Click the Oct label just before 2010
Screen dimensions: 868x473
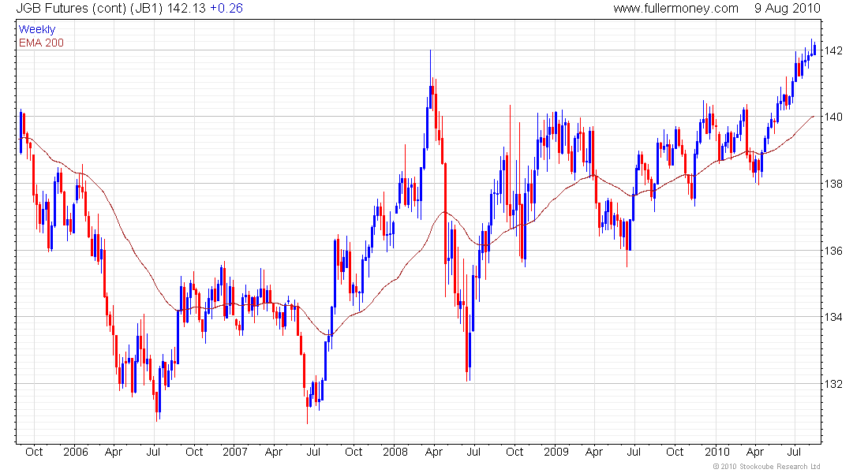pos(674,452)
